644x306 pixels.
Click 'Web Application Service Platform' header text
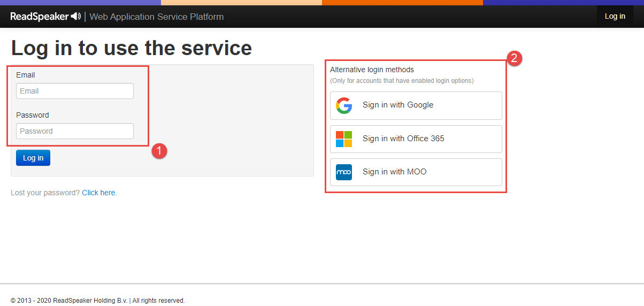(x=157, y=17)
